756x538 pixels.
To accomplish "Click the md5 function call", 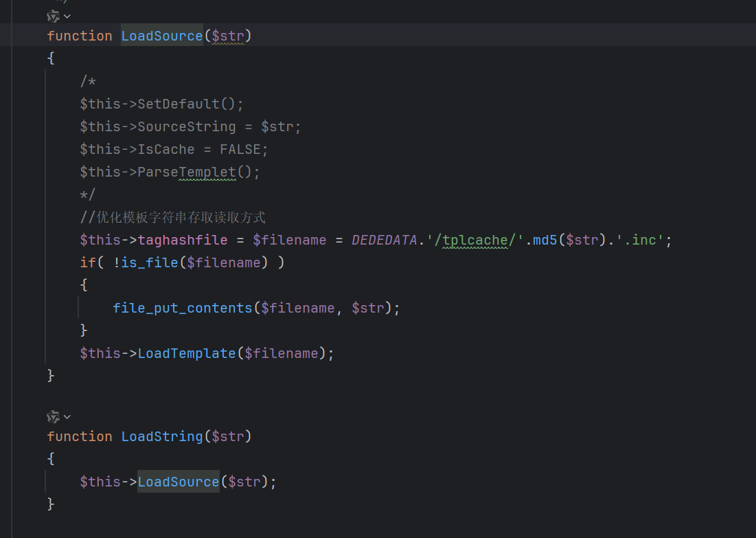I will [x=545, y=240].
